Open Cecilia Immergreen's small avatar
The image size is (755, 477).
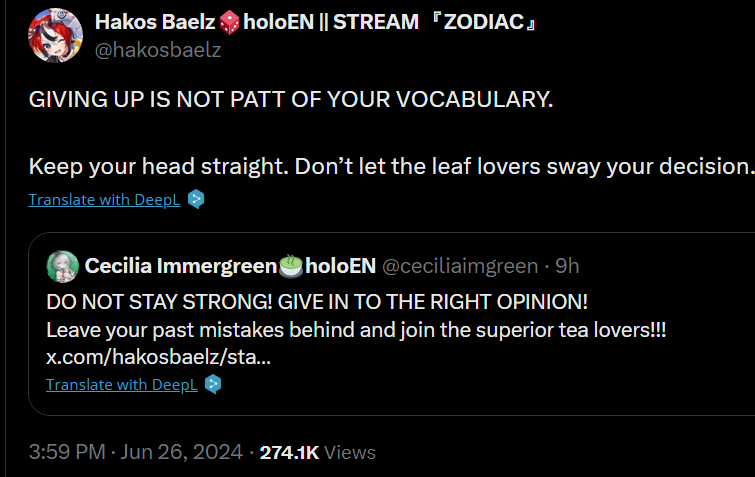point(63,266)
